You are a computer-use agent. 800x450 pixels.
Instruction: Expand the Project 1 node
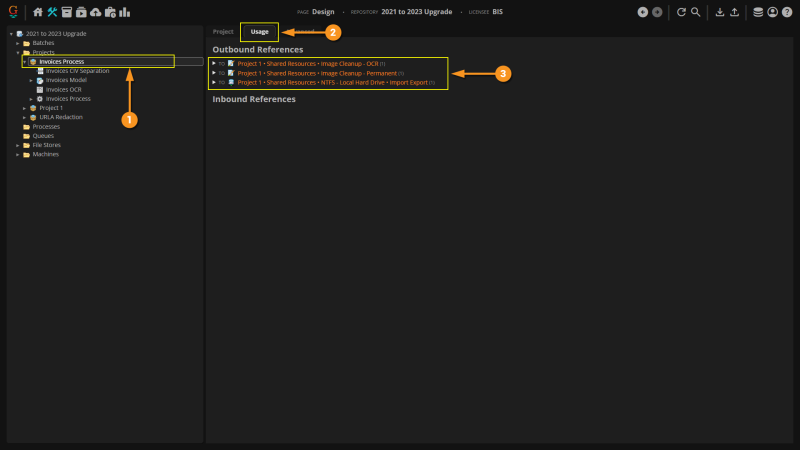24,108
